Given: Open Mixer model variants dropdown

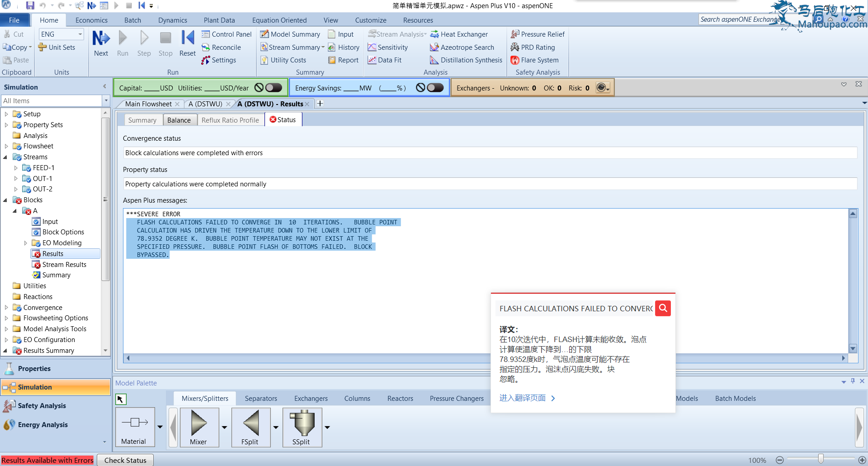Looking at the screenshot, I should coord(225,427).
